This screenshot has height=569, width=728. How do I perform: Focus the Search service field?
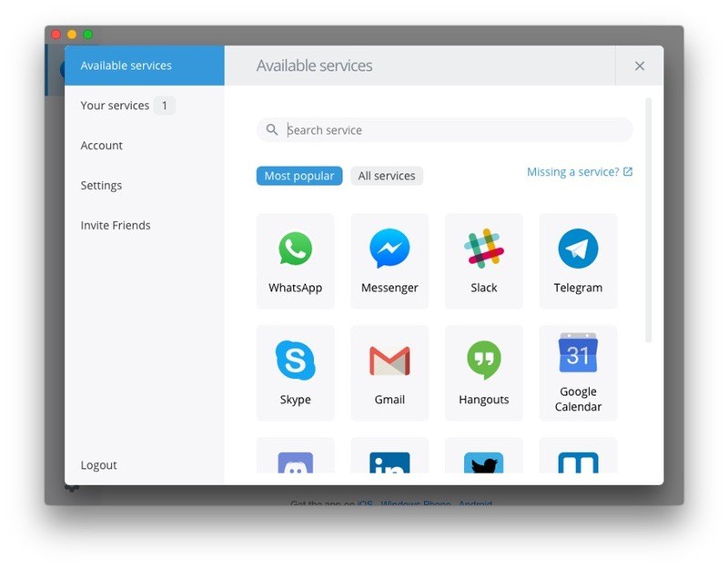point(445,129)
